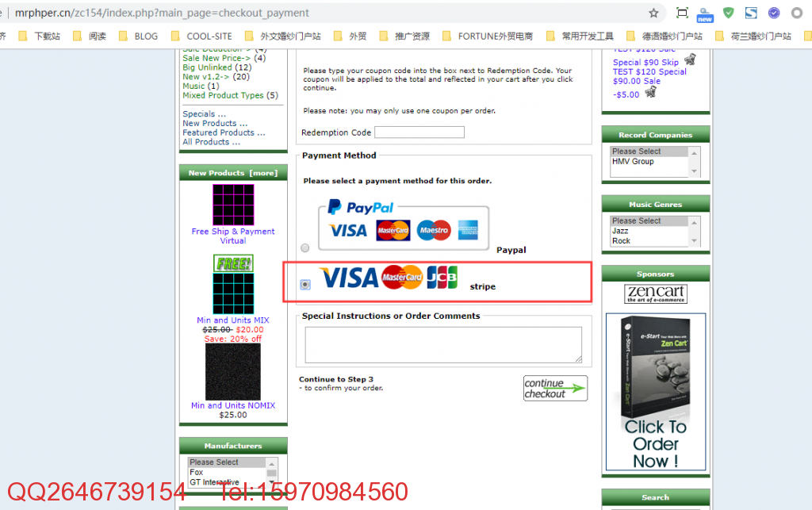Choose Please Select in the Manufacturers list
Screen dimensions: 812x510
(227, 462)
